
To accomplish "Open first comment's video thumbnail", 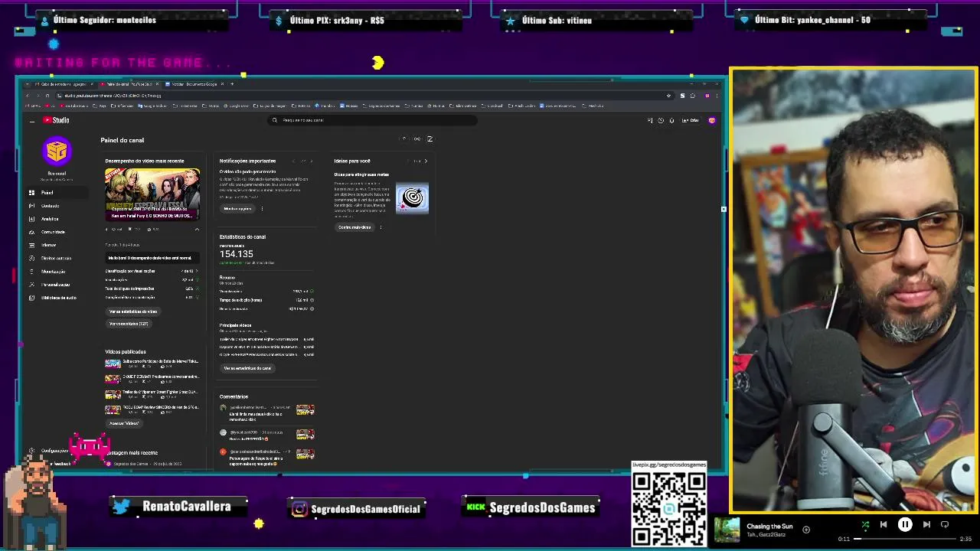I will [305, 410].
